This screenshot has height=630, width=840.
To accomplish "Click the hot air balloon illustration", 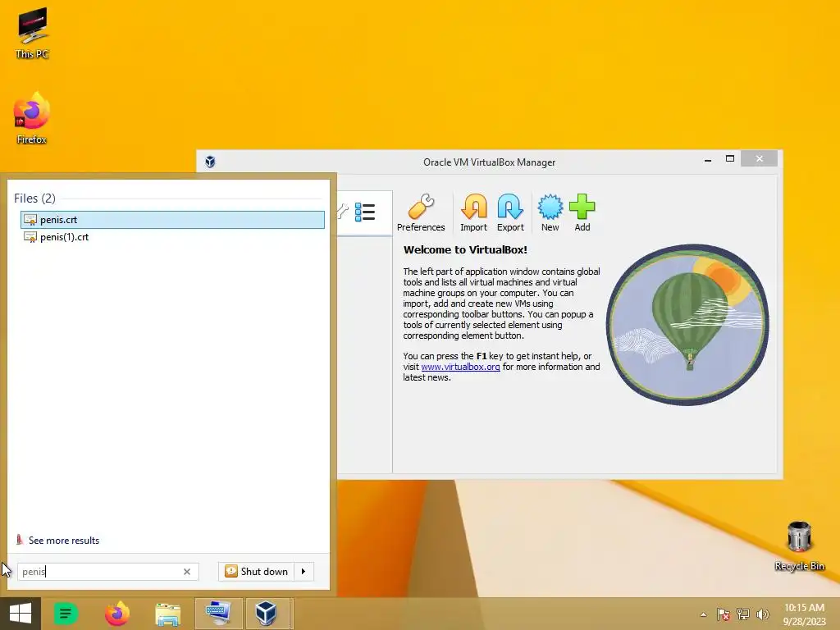I will [688, 325].
